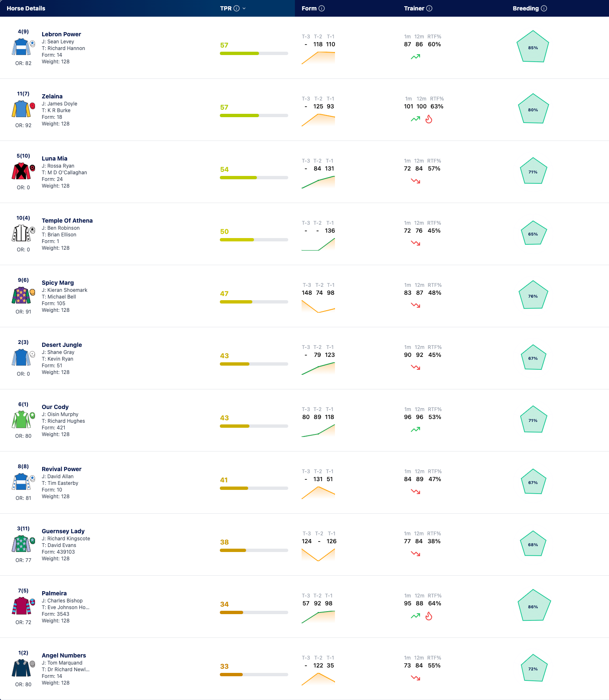
Task: Click the Breeding column info icon
Action: coord(544,8)
